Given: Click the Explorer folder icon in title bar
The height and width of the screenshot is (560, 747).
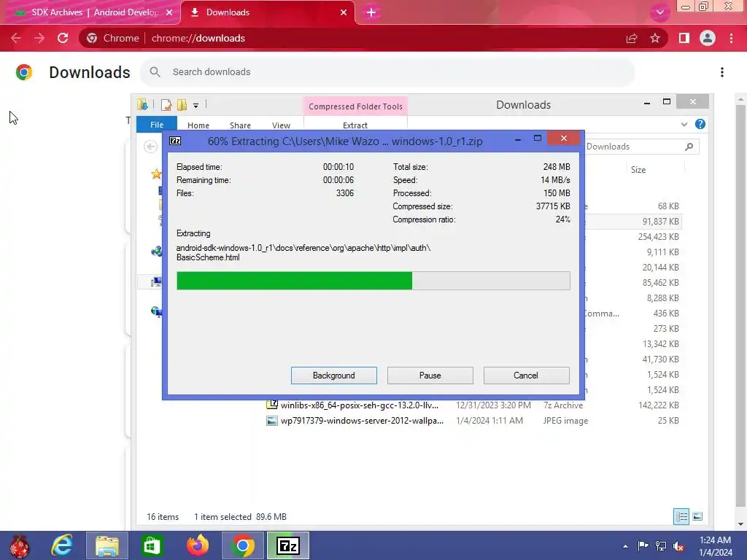Looking at the screenshot, I should pos(142,104).
